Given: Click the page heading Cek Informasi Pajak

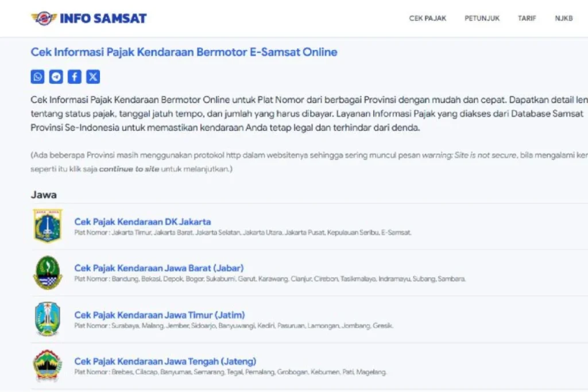Looking at the screenshot, I should pos(184,52).
